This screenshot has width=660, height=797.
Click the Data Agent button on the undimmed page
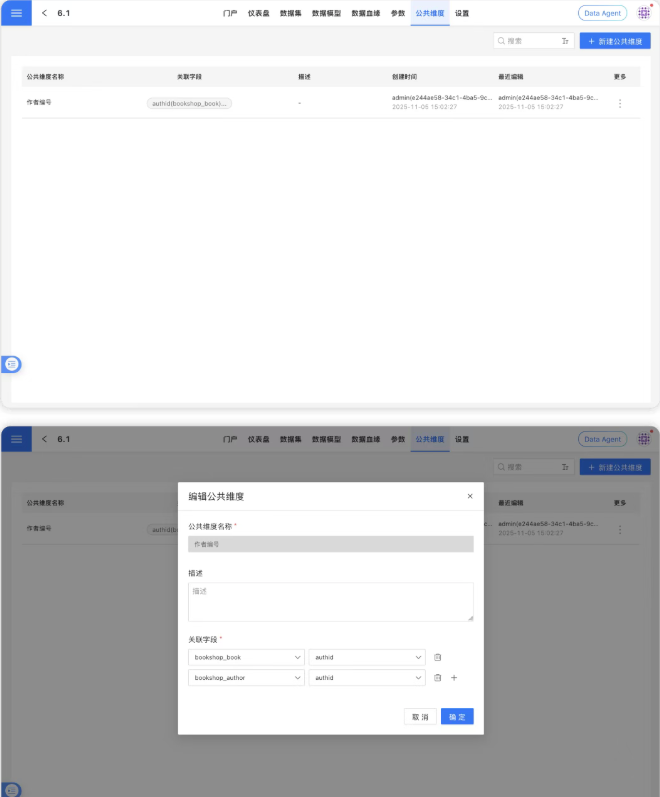pyautogui.click(x=602, y=13)
